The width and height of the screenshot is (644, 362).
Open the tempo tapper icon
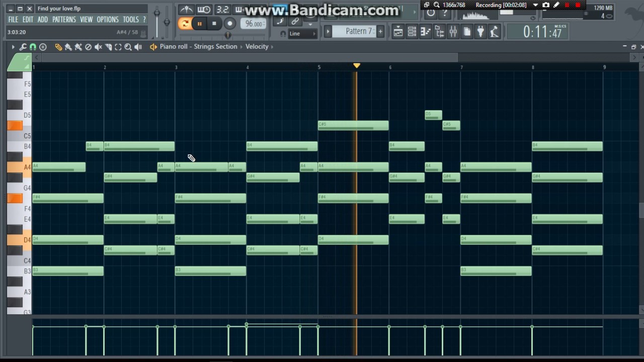494,32
